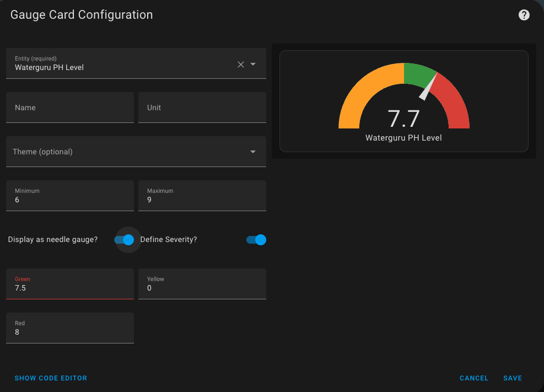544x392 pixels.
Task: Click the Unit input field
Action: (202, 108)
